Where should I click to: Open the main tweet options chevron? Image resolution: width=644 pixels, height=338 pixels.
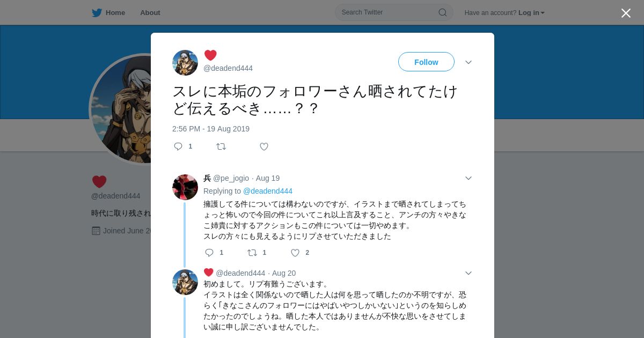pos(469,62)
